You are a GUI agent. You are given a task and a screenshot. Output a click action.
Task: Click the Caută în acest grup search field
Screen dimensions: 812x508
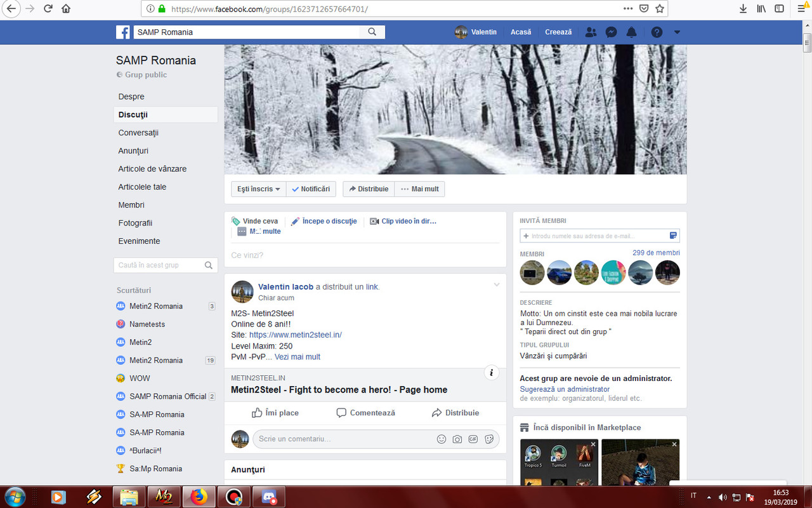coord(166,265)
